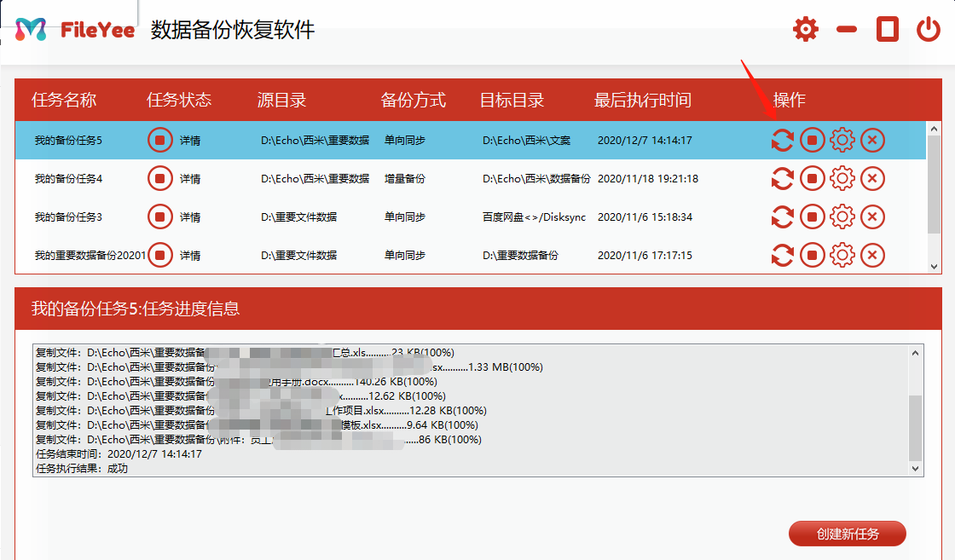
Task: Click the FileYee logo icon
Action: (28, 26)
